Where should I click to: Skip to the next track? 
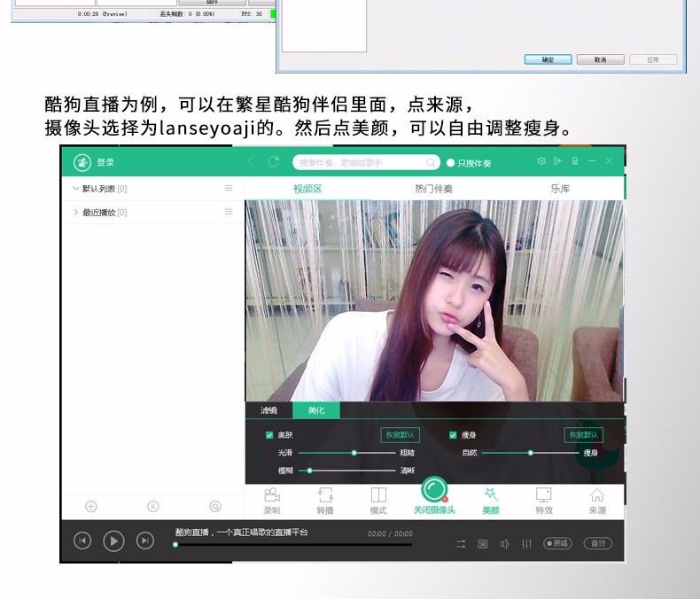[x=145, y=541]
